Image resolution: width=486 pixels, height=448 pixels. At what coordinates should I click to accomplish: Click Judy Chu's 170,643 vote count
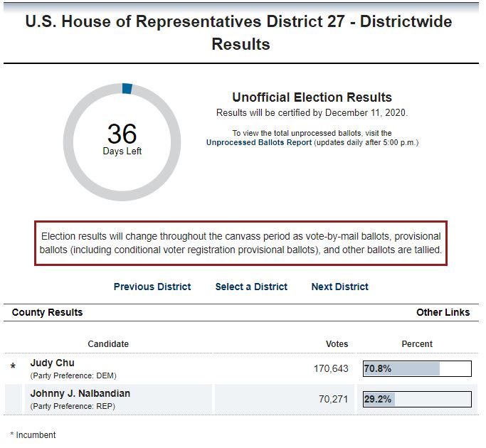pyautogui.click(x=331, y=368)
